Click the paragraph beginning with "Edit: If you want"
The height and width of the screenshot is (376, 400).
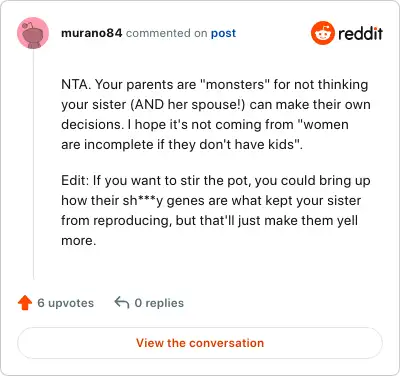216,210
